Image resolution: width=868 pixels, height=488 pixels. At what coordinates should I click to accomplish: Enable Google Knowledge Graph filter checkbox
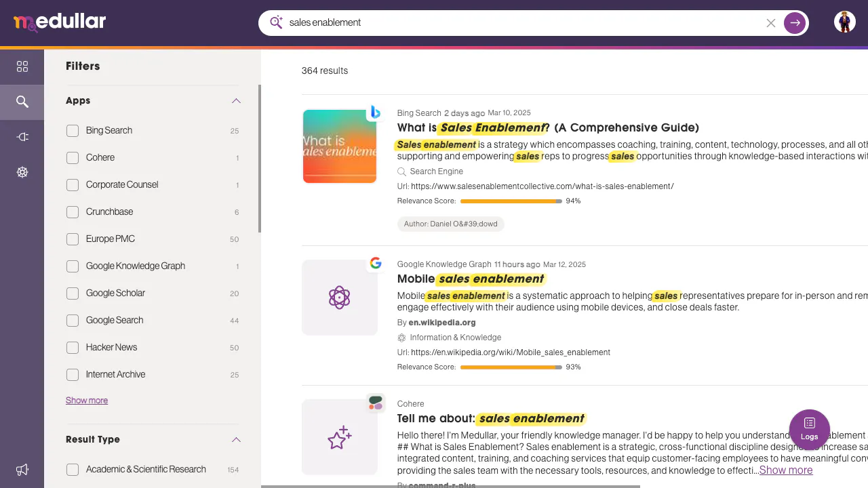(73, 266)
